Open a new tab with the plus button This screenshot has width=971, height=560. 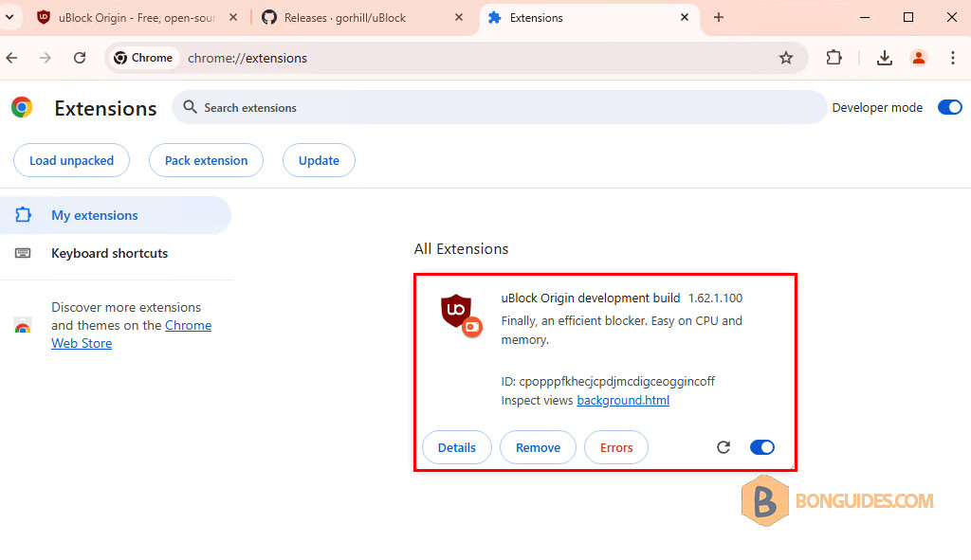pos(719,17)
